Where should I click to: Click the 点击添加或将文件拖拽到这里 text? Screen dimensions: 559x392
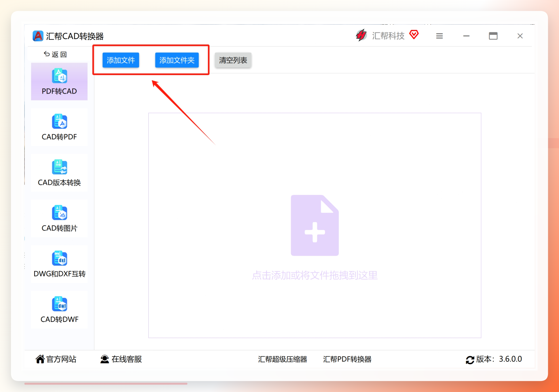click(x=315, y=275)
